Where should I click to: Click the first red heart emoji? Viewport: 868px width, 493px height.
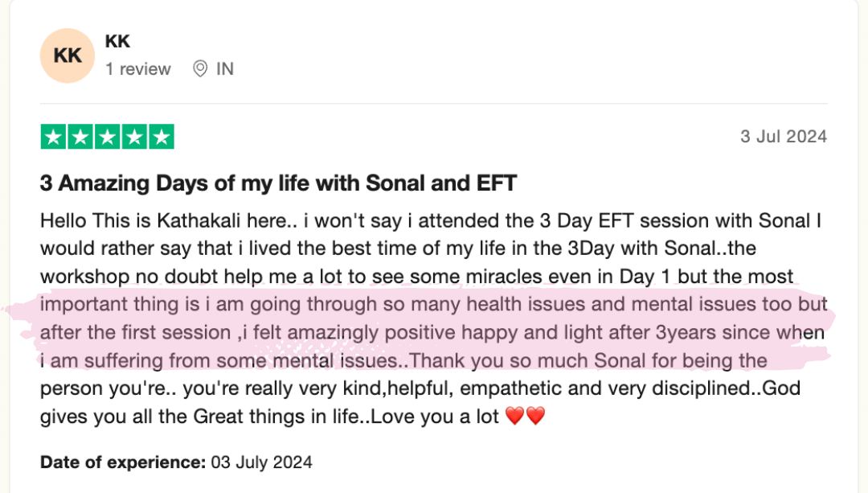[x=515, y=417]
